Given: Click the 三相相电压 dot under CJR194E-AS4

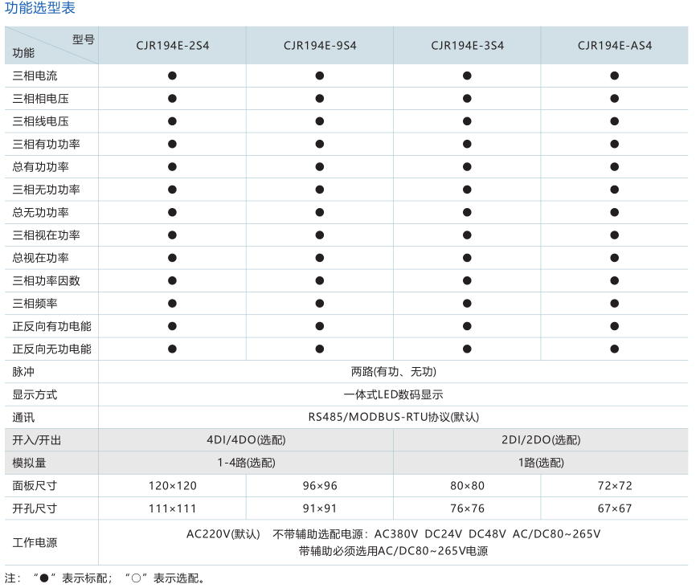Looking at the screenshot, I should pyautogui.click(x=615, y=99).
